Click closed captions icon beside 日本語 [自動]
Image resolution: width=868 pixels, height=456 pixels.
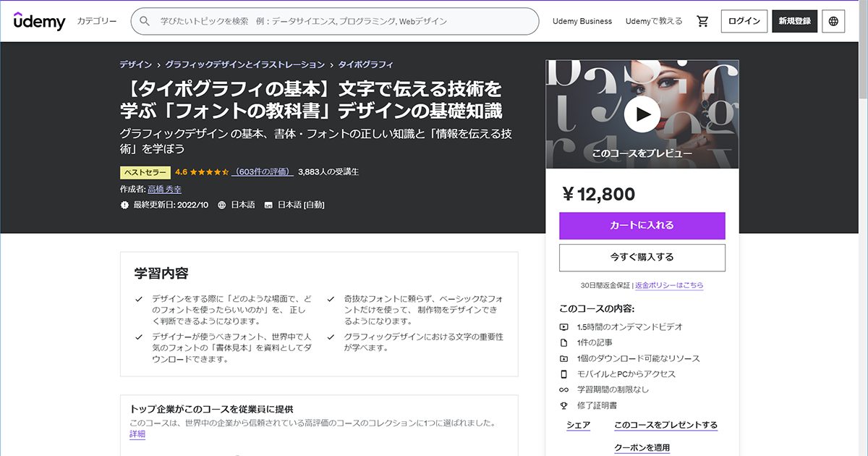[269, 205]
